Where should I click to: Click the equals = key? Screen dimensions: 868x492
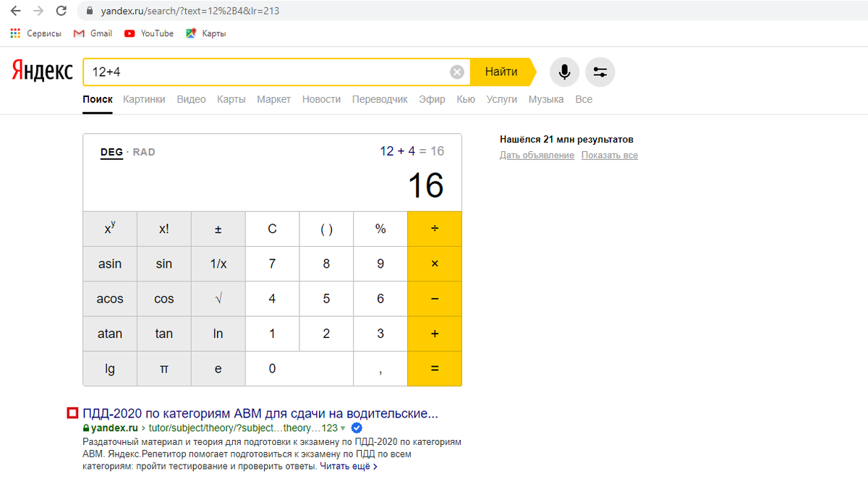[x=435, y=369]
